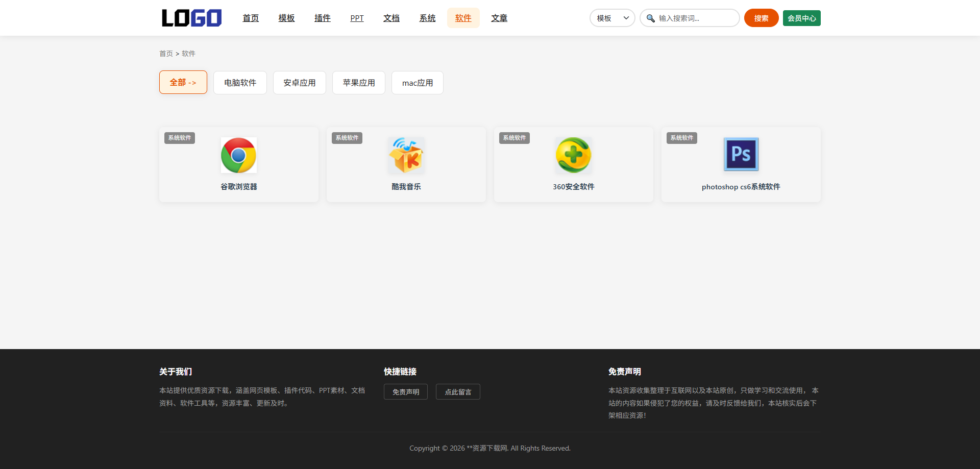Image resolution: width=980 pixels, height=469 pixels.
Task: Open the 免责声明 footer quick link
Action: 406,392
